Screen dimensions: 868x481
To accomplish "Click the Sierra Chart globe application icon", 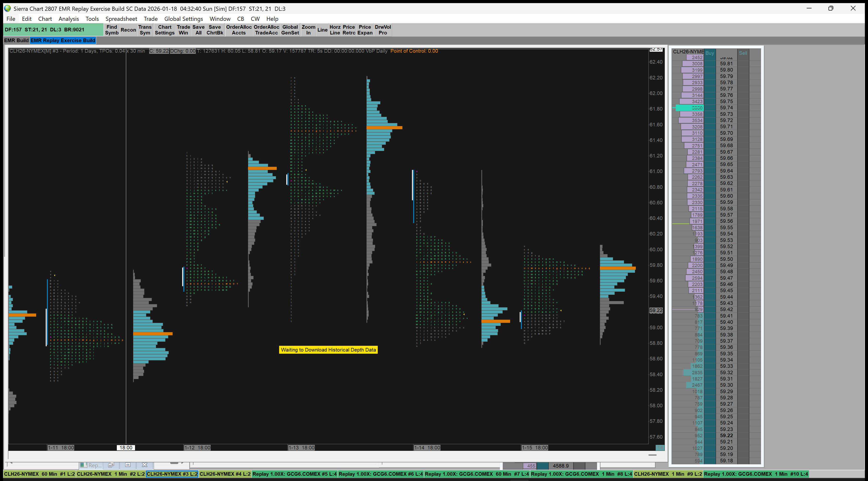I will click(7, 8).
